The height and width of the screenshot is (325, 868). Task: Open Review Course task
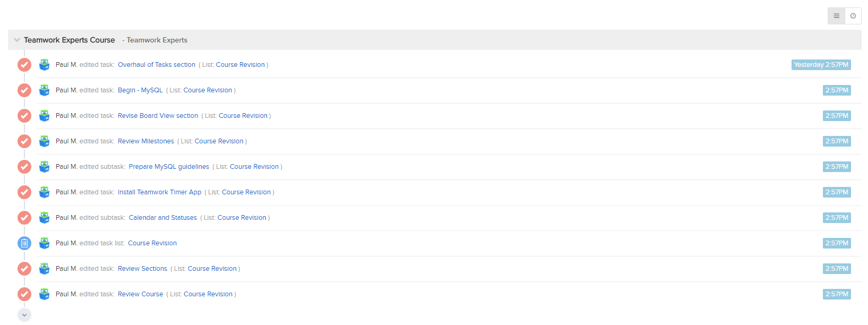(140, 294)
